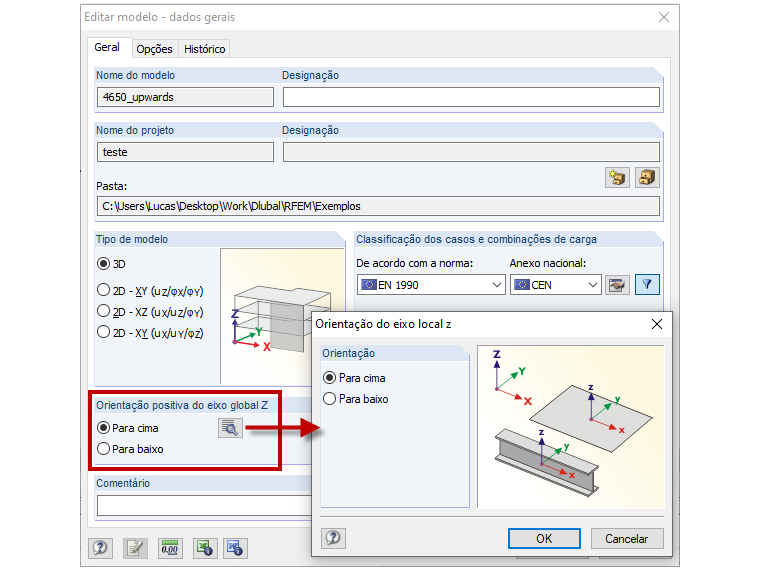Click the Comentário text field
This screenshot has height=570, width=760.
pyautogui.click(x=204, y=506)
